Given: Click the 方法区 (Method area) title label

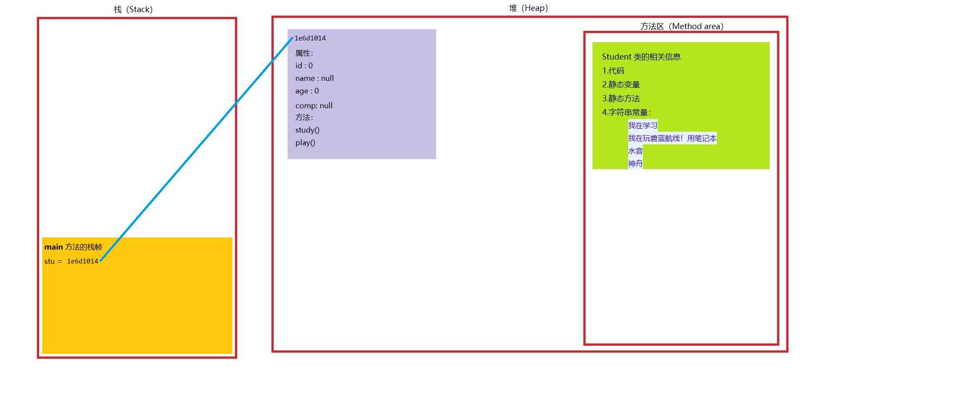Looking at the screenshot, I should click(x=682, y=26).
